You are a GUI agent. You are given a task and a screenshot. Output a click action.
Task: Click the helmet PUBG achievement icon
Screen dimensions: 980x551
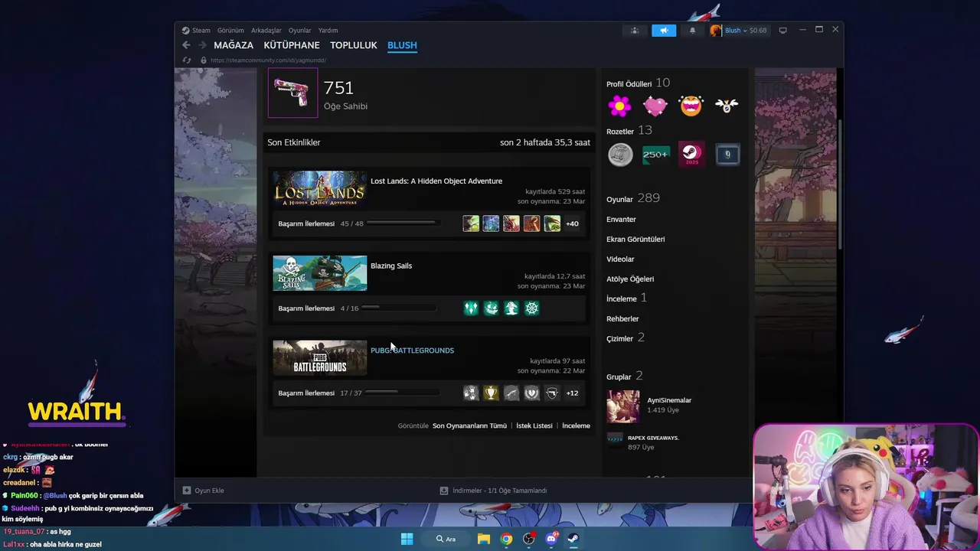coord(552,393)
